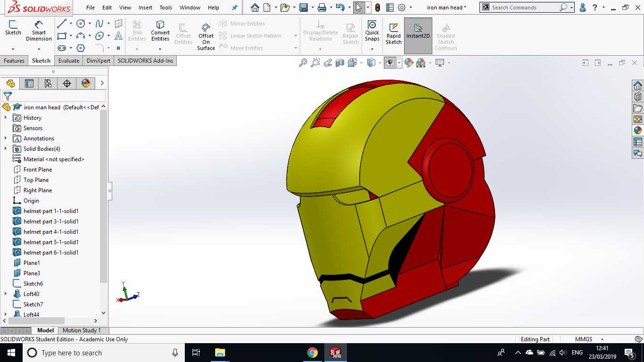
Task: Open the Options gear icon
Action: click(402, 8)
